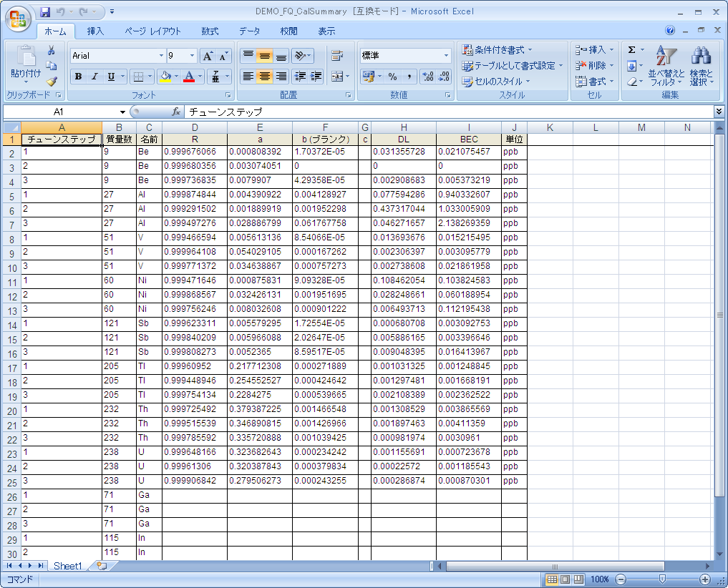728x588 pixels.
Task: Switch to Normal view in status bar
Action: coord(552,579)
